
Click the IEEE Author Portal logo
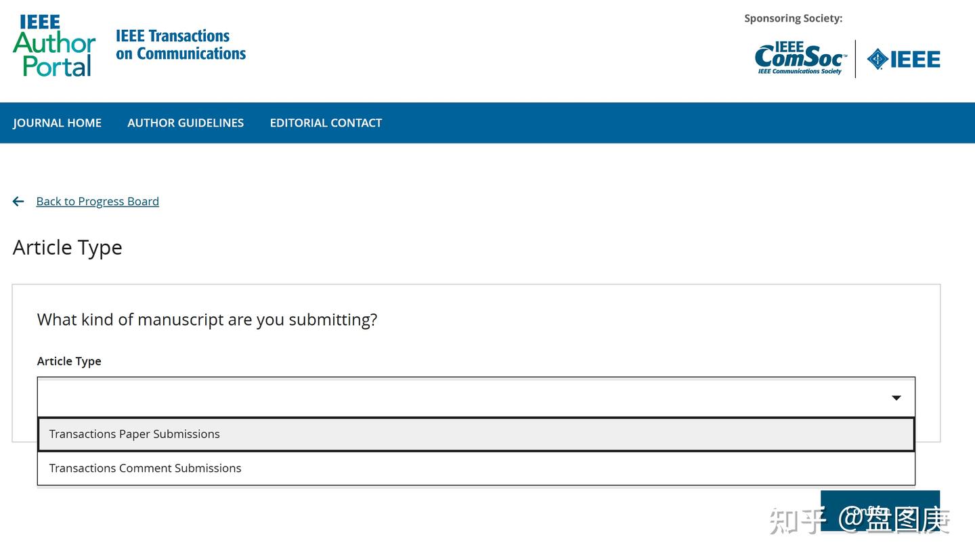tap(54, 45)
